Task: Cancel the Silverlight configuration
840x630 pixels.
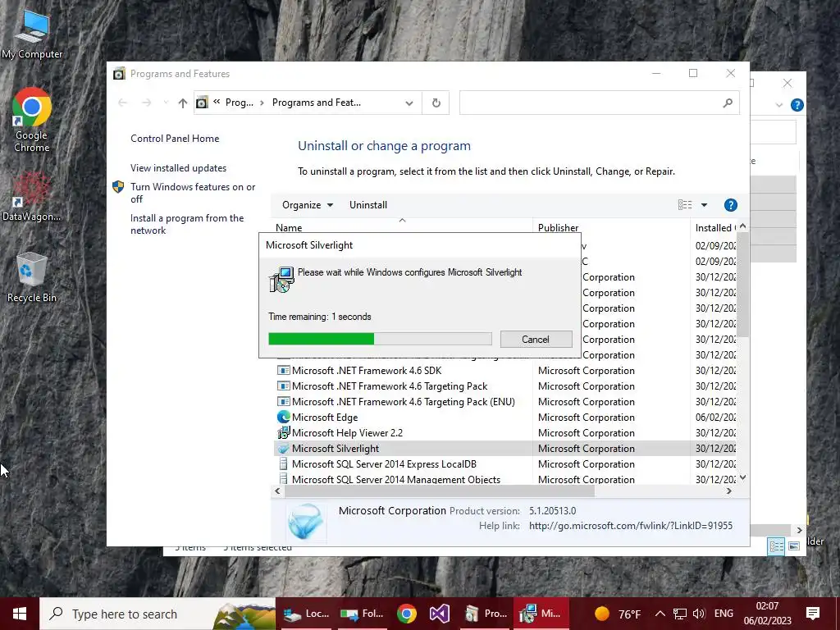Action: click(x=536, y=339)
